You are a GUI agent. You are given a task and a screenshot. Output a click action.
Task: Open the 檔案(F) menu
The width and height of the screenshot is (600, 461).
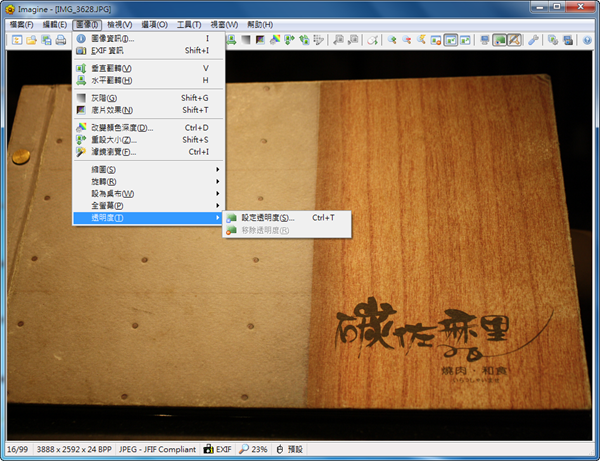[x=21, y=25]
